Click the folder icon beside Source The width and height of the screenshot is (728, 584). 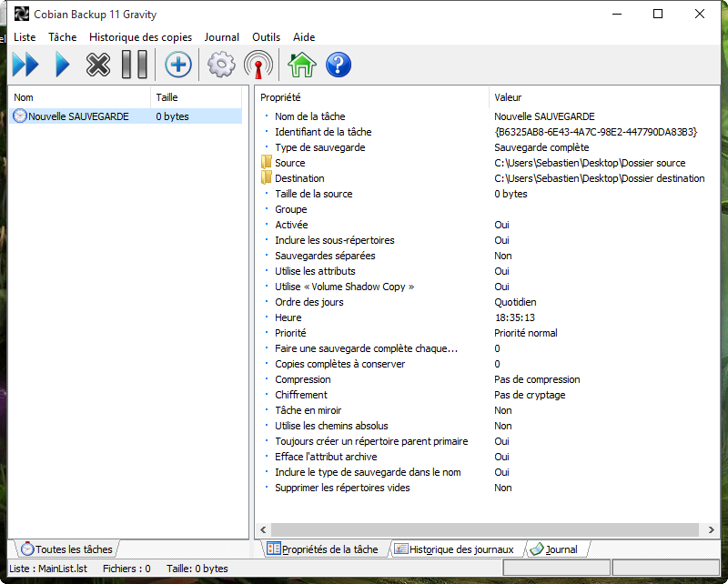(266, 162)
